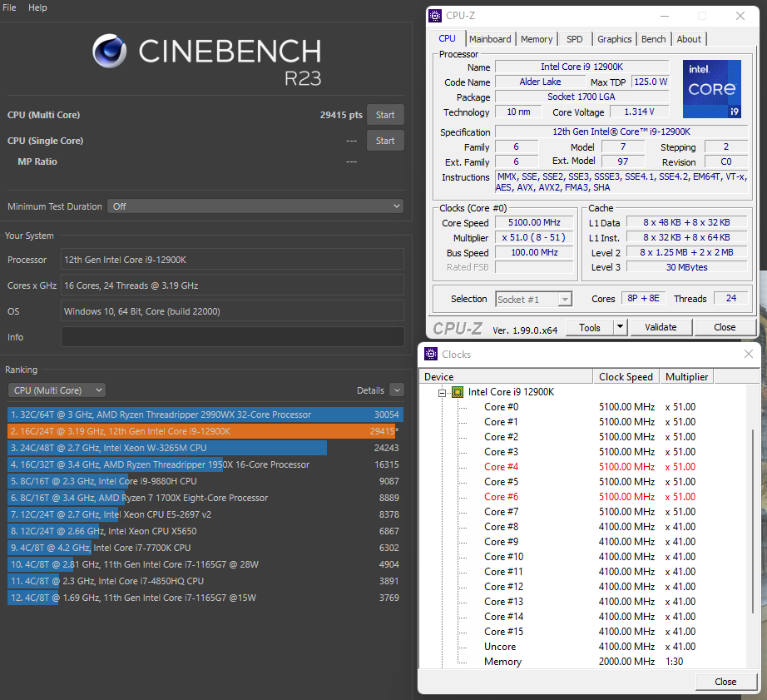Select the Uncore row in Clocks

[590, 647]
